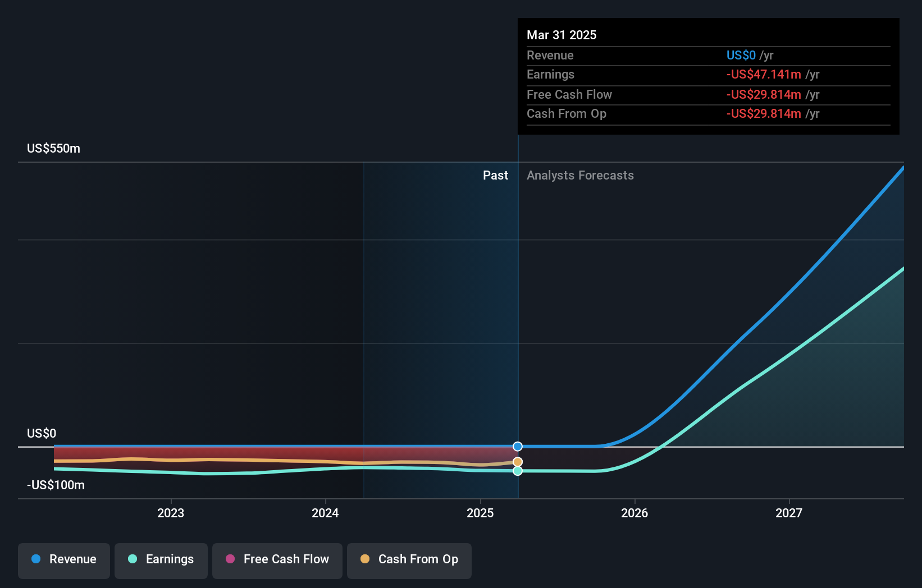Click the Earnings -US$47.141m tooltip value
The image size is (922, 588).
pyautogui.click(x=773, y=75)
